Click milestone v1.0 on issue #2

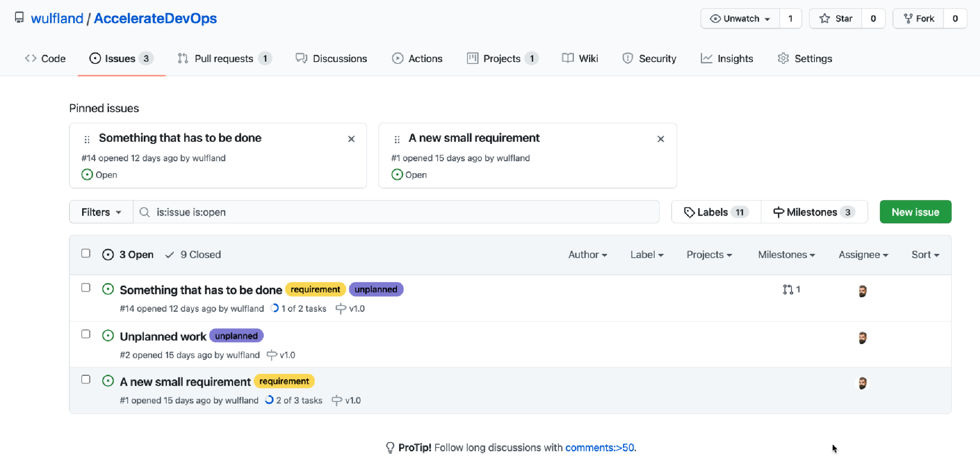tap(281, 355)
